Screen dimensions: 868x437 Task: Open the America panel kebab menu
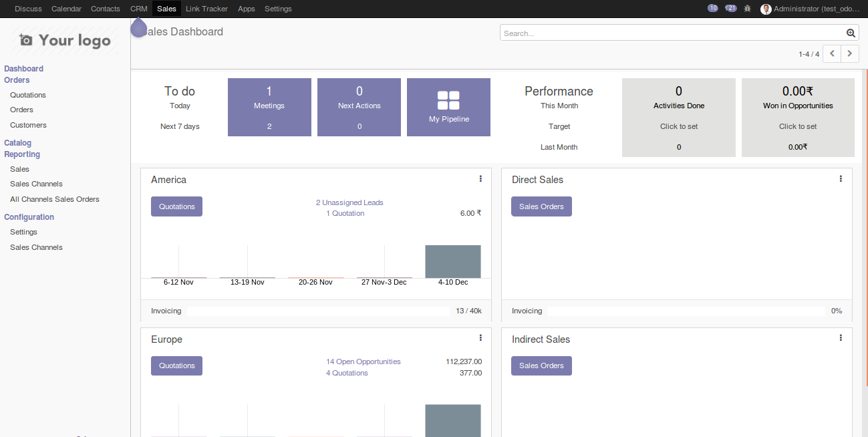[480, 178]
